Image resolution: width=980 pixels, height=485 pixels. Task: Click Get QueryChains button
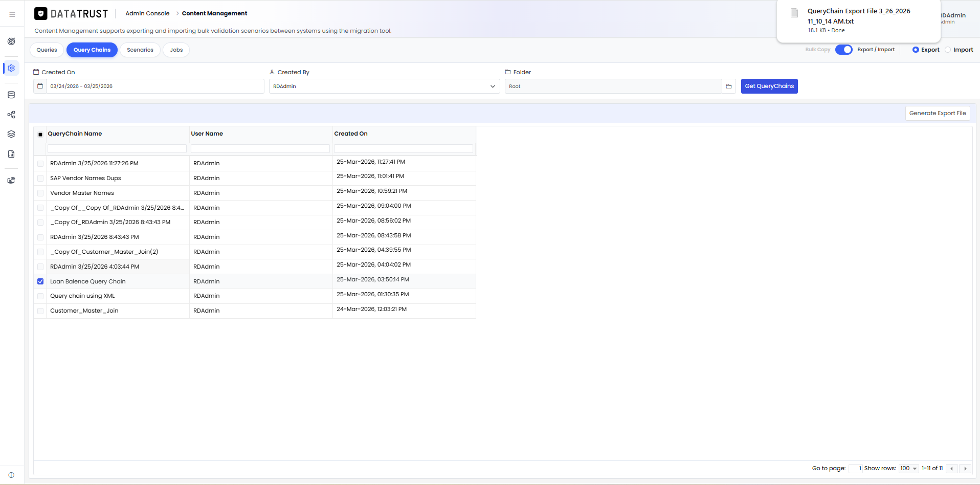click(769, 86)
